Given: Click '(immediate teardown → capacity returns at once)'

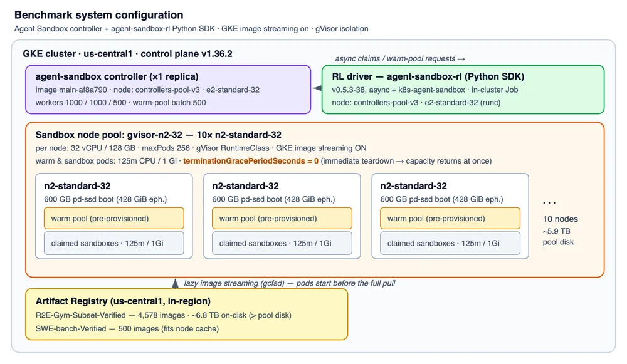Looking at the screenshot, I should [406, 161].
